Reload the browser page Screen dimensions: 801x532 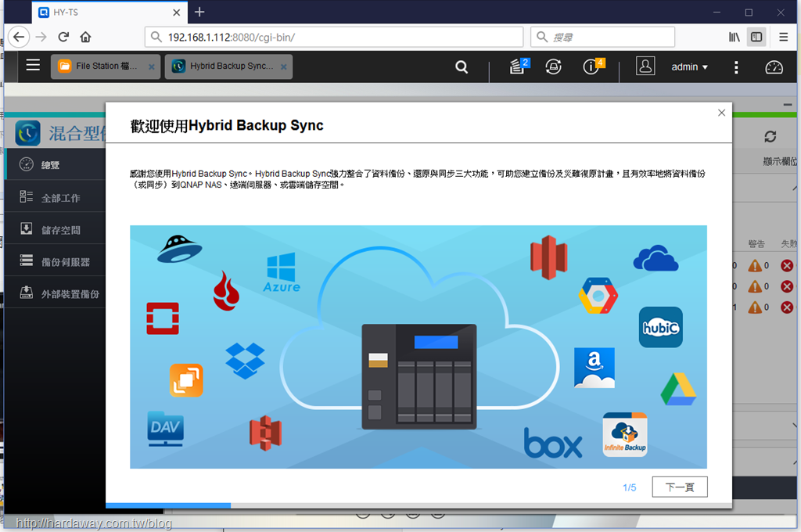pyautogui.click(x=63, y=37)
